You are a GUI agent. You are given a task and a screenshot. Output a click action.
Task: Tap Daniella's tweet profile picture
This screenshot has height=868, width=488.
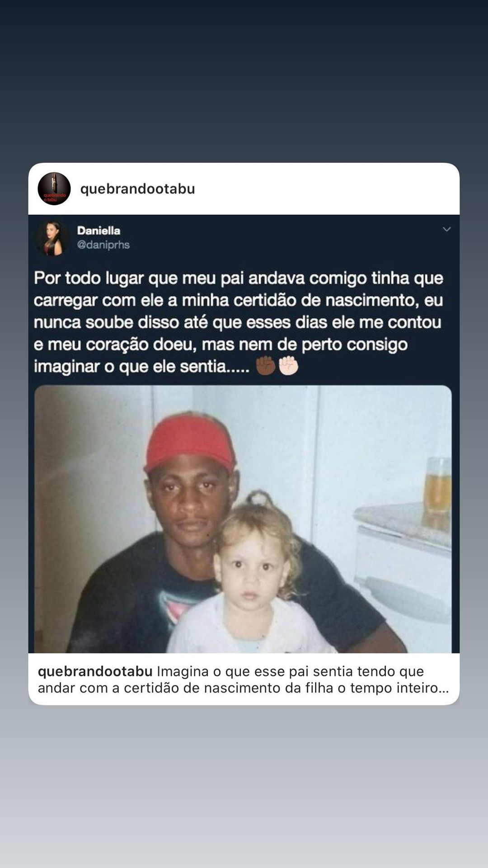click(x=52, y=237)
